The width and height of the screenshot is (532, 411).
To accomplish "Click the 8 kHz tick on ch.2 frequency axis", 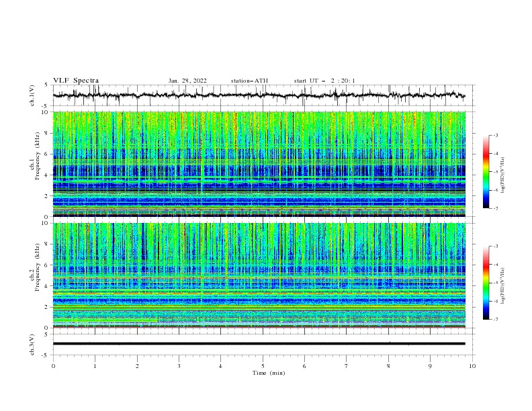I will (x=47, y=244).
